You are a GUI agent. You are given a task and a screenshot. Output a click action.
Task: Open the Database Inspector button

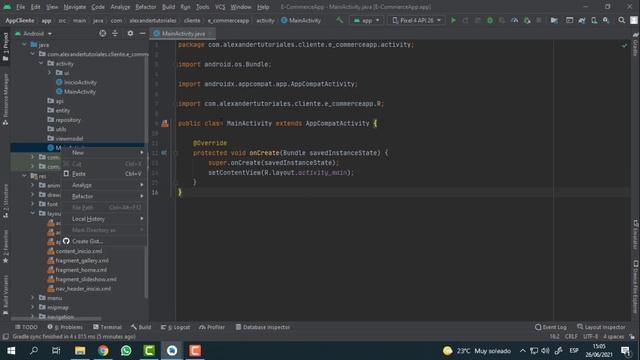[262, 327]
